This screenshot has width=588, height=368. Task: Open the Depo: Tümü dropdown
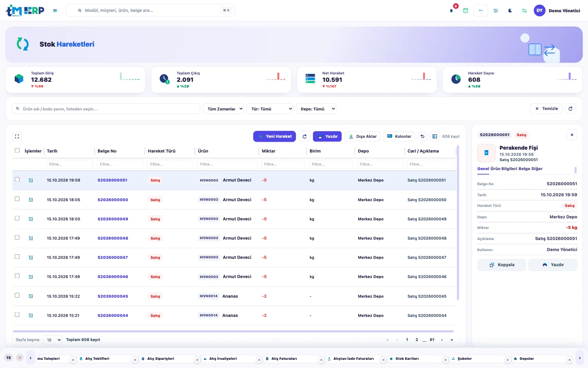(316, 109)
